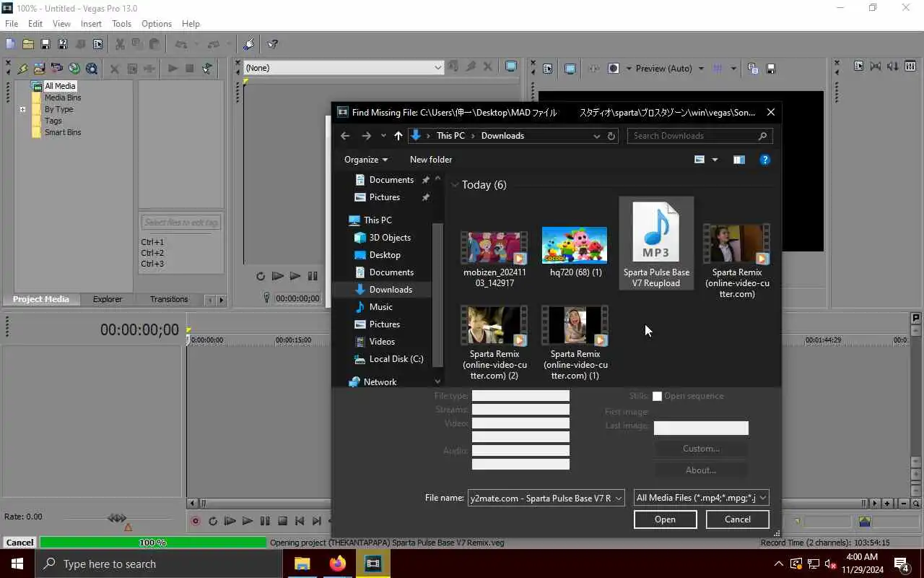
Task: Click Stop in timeline transport bar
Action: [x=282, y=521]
